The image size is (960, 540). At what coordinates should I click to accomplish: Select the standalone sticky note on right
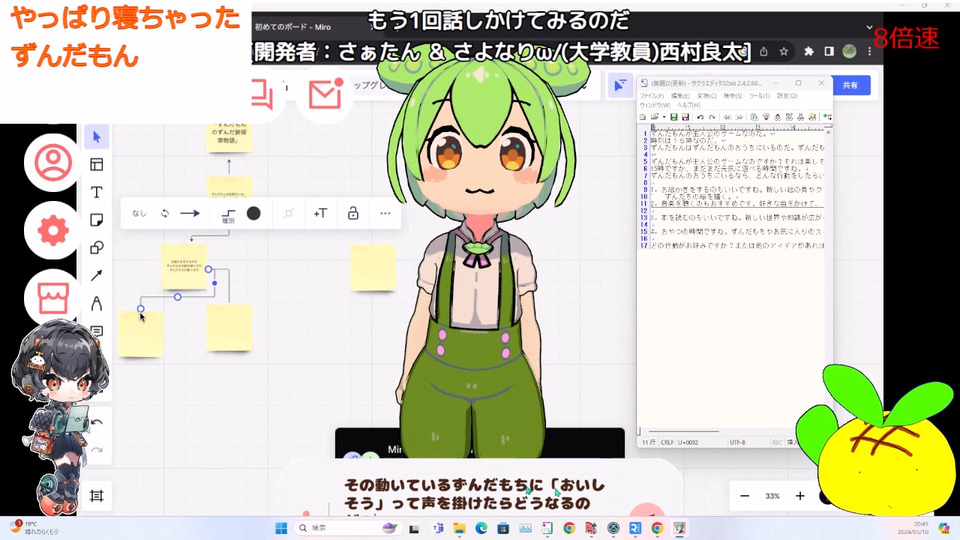[373, 268]
